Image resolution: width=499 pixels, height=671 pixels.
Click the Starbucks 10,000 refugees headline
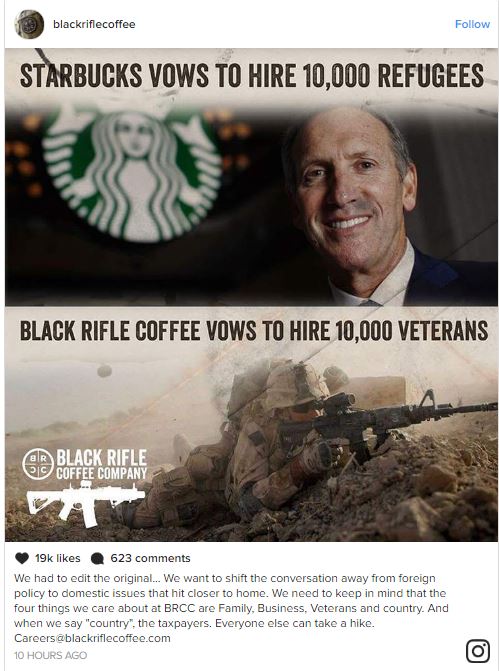(x=252, y=76)
